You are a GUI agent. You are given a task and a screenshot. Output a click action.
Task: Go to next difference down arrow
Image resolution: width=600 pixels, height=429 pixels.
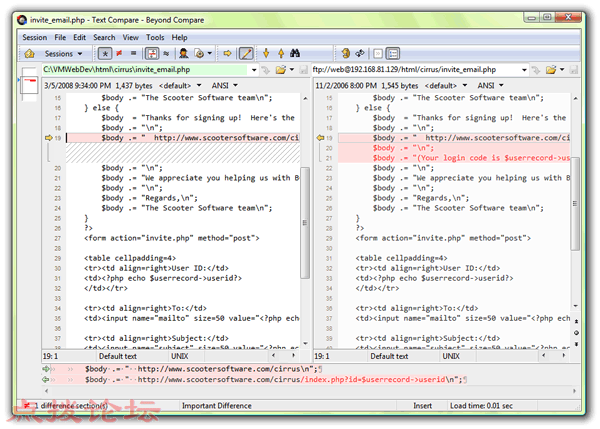266,54
